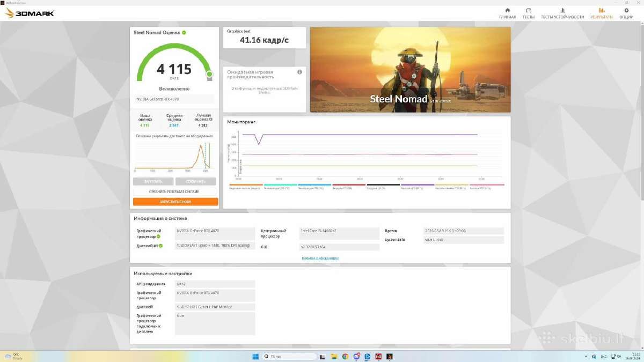644x362 pixels.
Task: Toggle the black CPU load legend swatch
Action: tap(383, 185)
